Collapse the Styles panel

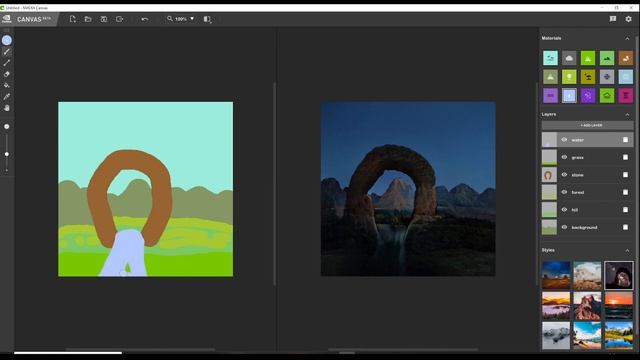(627, 250)
